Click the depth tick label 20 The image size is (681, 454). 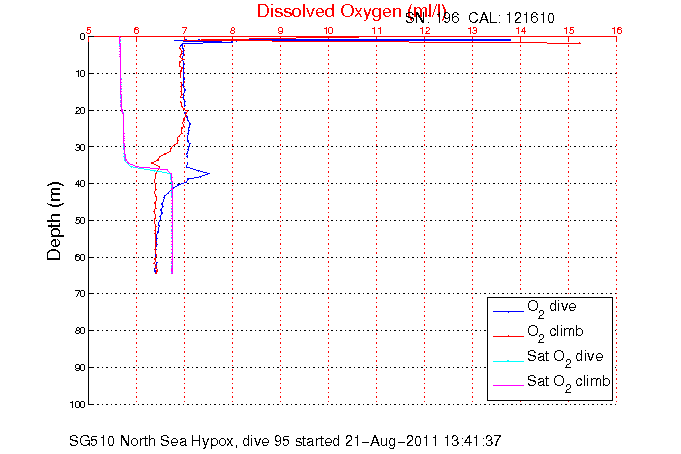pos(80,111)
